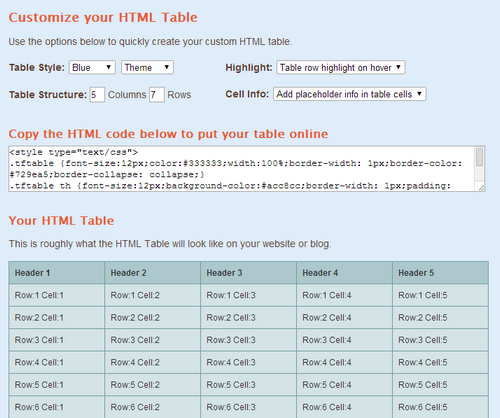Viewport: 500px width, 418px height.
Task: Select cell Row:4 Cell:2
Action: pyautogui.click(x=153, y=362)
